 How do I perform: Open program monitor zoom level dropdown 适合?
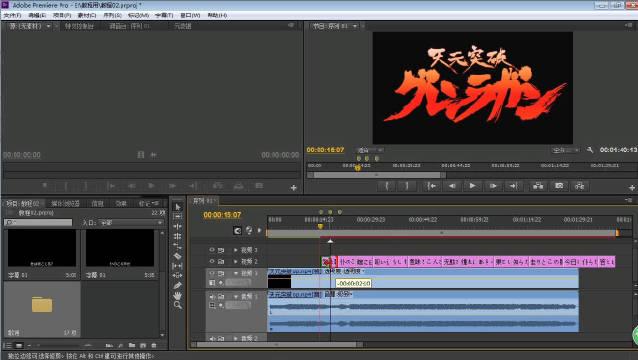point(369,150)
